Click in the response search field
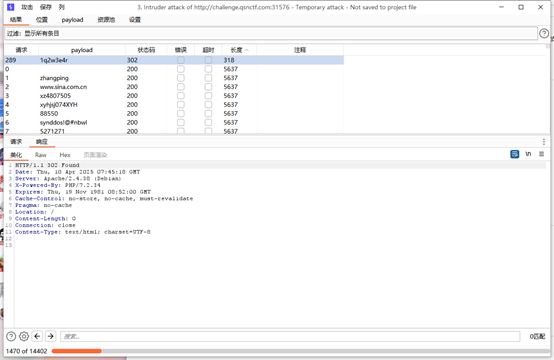The height and width of the screenshot is (360, 554). 290,336
